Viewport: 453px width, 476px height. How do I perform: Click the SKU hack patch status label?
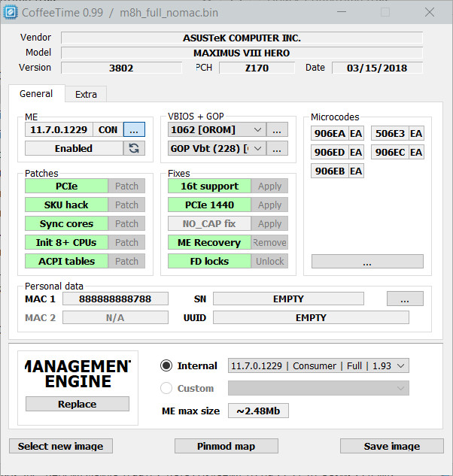pos(66,205)
